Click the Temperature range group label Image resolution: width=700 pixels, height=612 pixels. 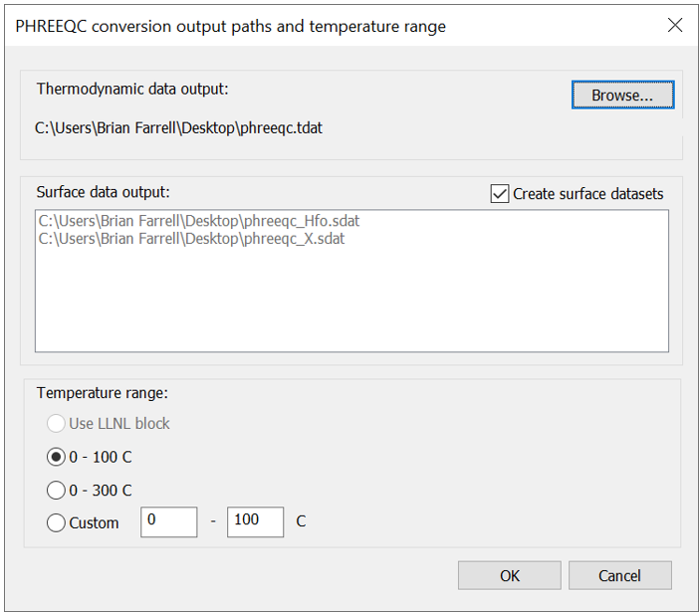103,393
